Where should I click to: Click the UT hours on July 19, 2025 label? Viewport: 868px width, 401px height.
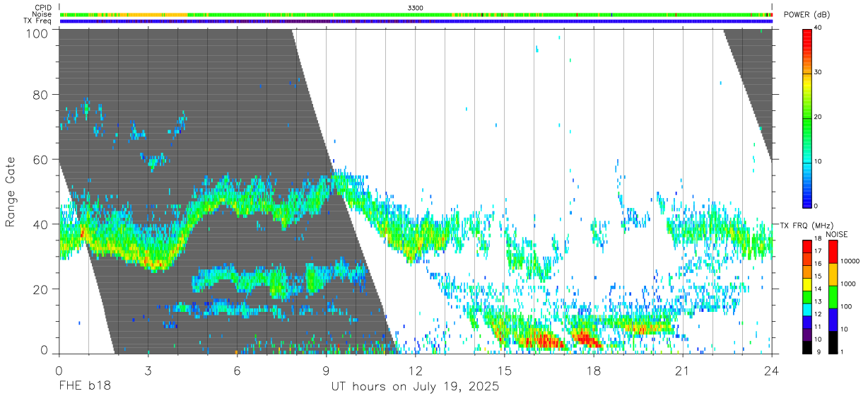(416, 387)
